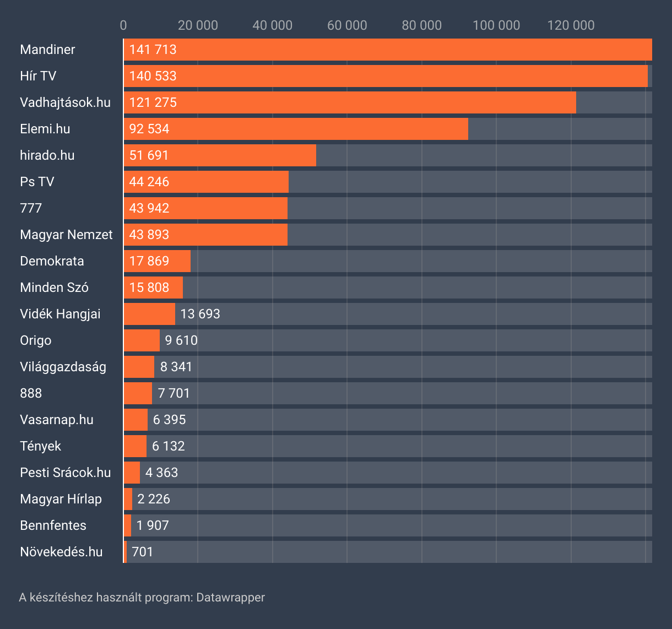Click the Pesti Srácok.hu label
This screenshot has height=629, width=672.
(x=65, y=473)
